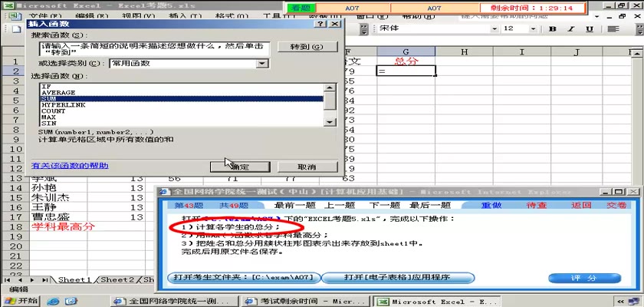Toggle Italic formatting in the toolbar
Image resolution: width=644 pixels, height=307 pixels.
click(x=571, y=28)
